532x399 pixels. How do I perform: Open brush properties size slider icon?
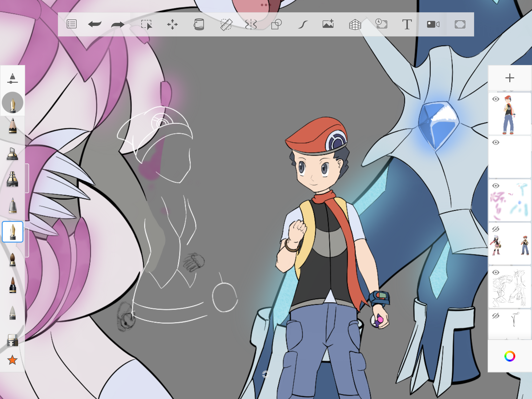click(x=13, y=78)
